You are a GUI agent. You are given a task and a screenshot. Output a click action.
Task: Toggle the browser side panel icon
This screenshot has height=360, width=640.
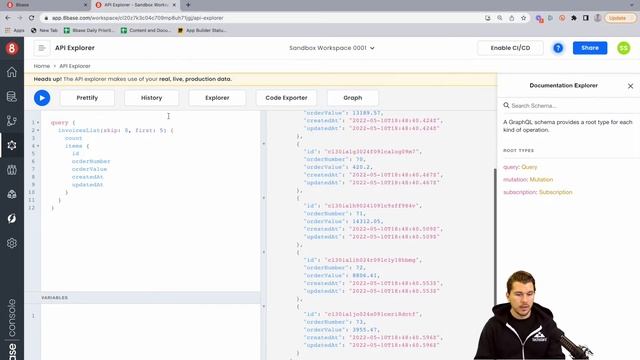[x=586, y=18]
